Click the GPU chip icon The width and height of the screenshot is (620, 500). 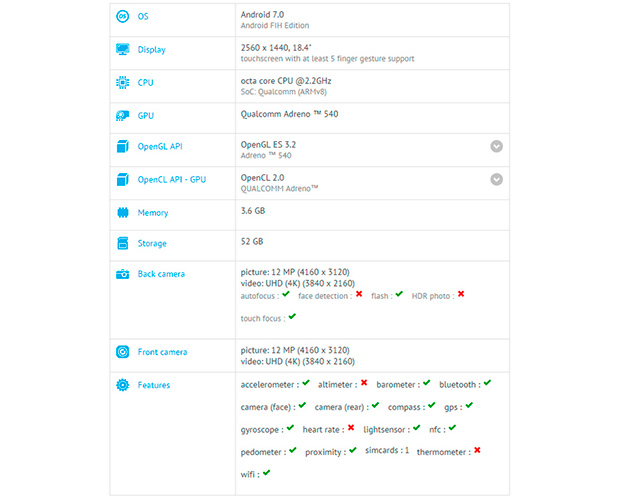[x=122, y=116]
